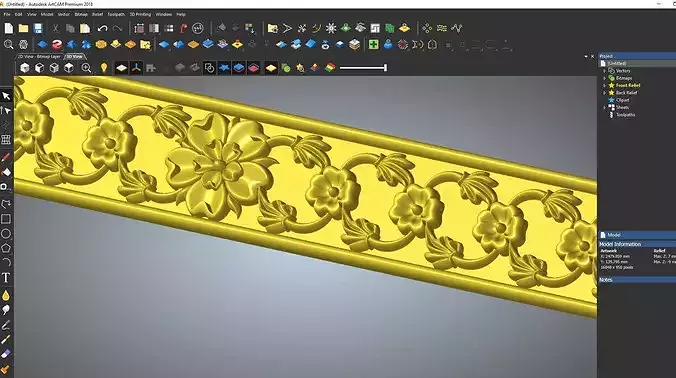
Task: Click the magnifier Zoom tool in toolbar
Action: (x=8, y=44)
